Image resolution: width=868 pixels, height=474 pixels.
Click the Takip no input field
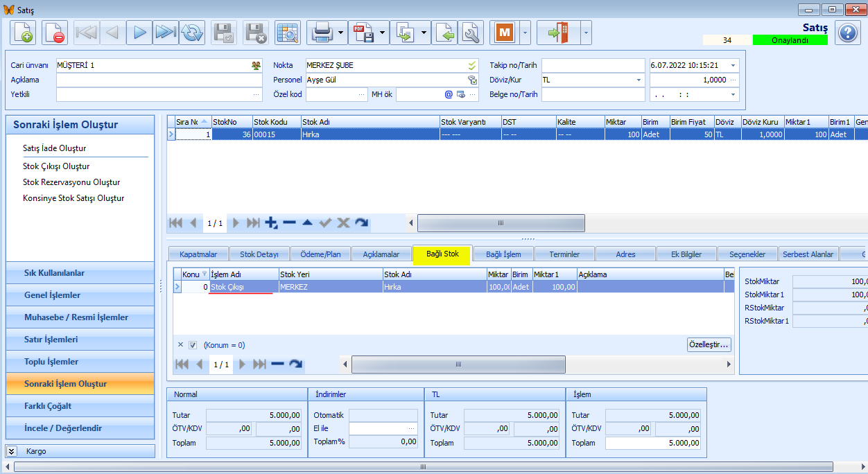click(x=593, y=65)
